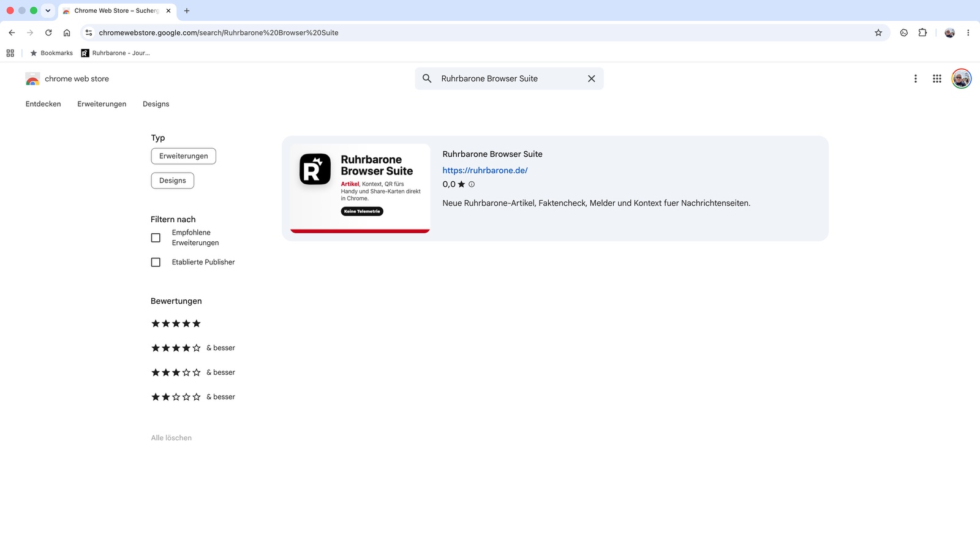Open Chrome's three-dot menu
Viewport: 980px width, 551px height.
(x=968, y=32)
